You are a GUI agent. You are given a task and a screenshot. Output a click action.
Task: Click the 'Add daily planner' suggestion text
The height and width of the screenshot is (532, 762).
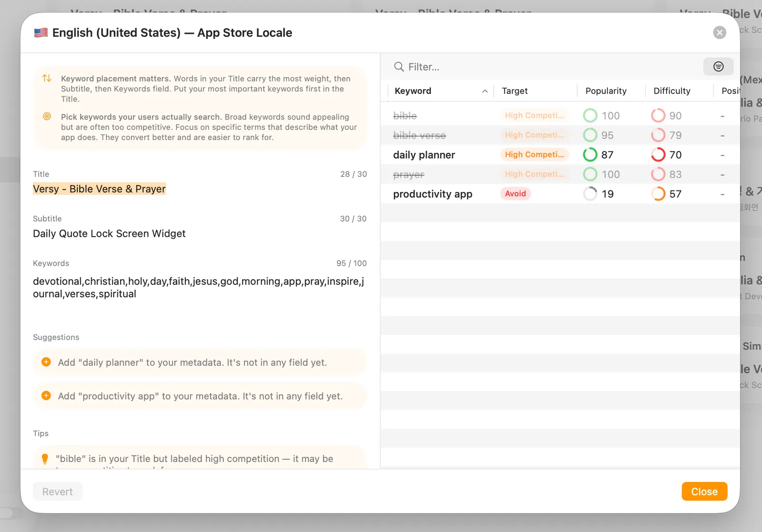192,362
